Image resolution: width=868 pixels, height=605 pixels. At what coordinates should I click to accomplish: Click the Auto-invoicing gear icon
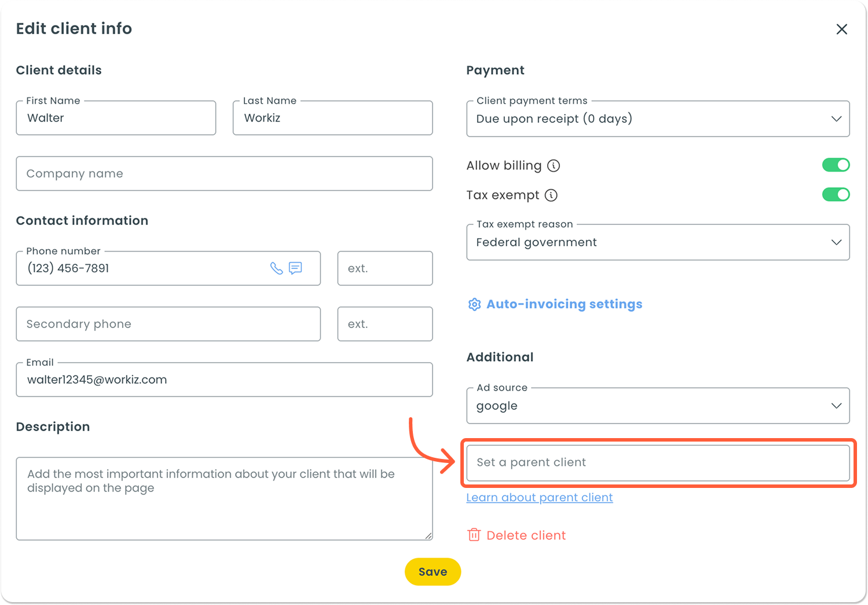coord(474,304)
